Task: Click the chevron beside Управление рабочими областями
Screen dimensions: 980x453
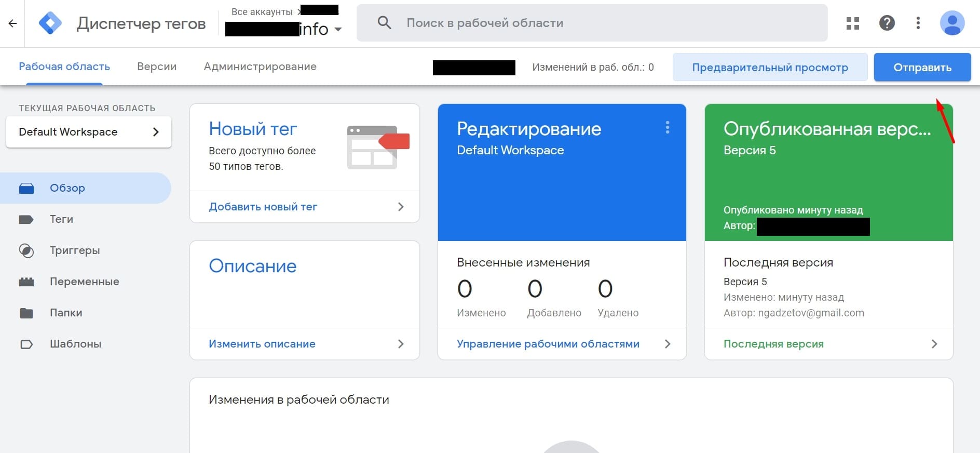Action: [668, 344]
